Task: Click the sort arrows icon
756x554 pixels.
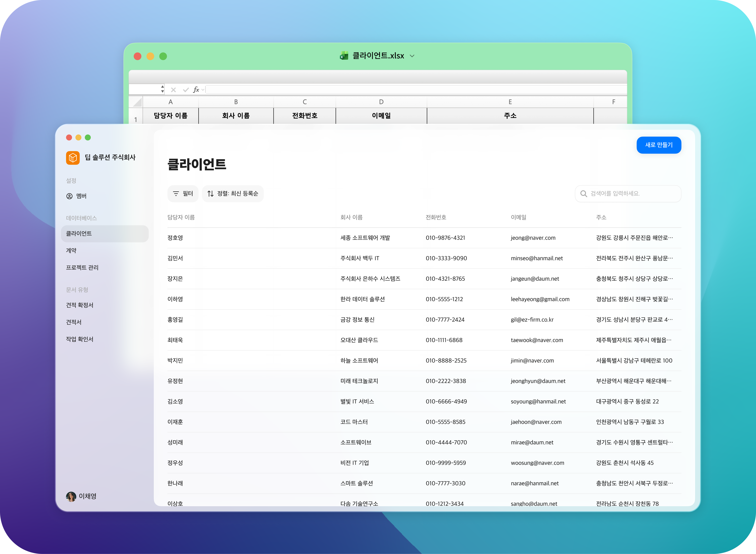Action: click(x=211, y=194)
